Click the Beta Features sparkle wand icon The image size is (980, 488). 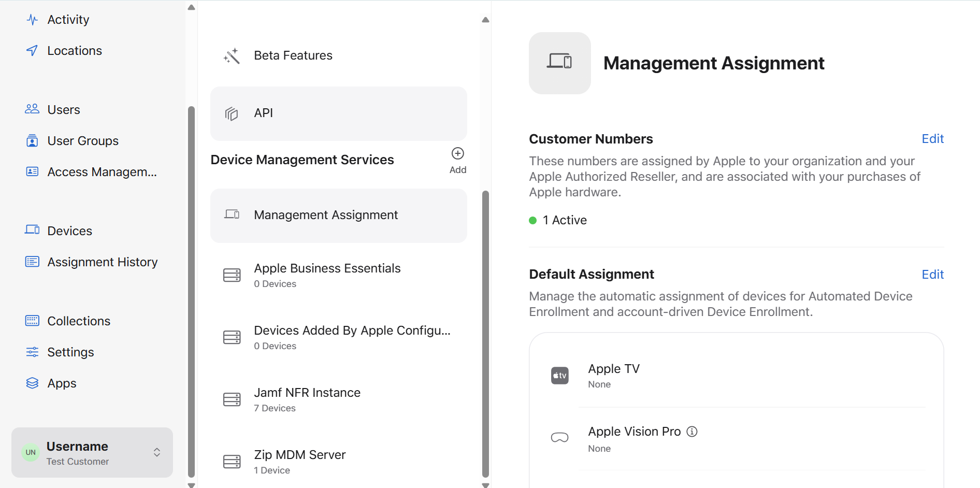pyautogui.click(x=232, y=56)
